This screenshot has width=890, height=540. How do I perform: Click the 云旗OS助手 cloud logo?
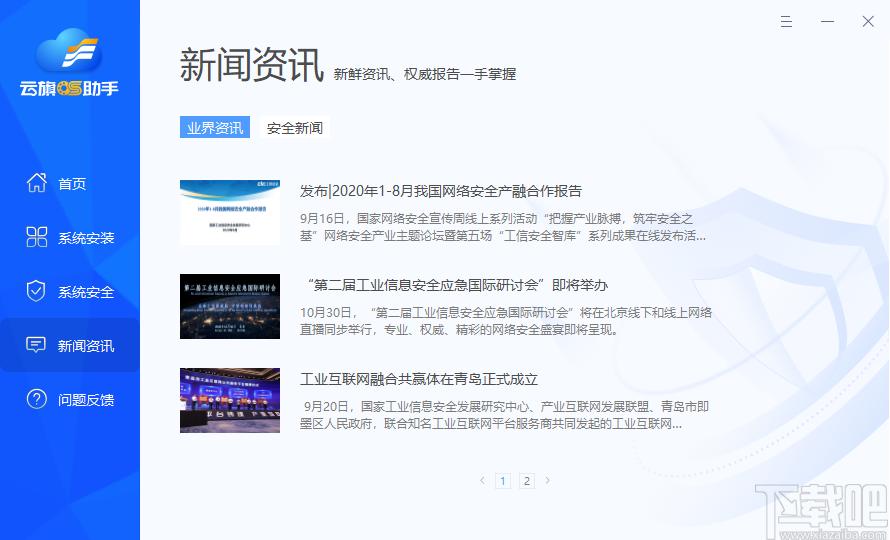(69, 62)
